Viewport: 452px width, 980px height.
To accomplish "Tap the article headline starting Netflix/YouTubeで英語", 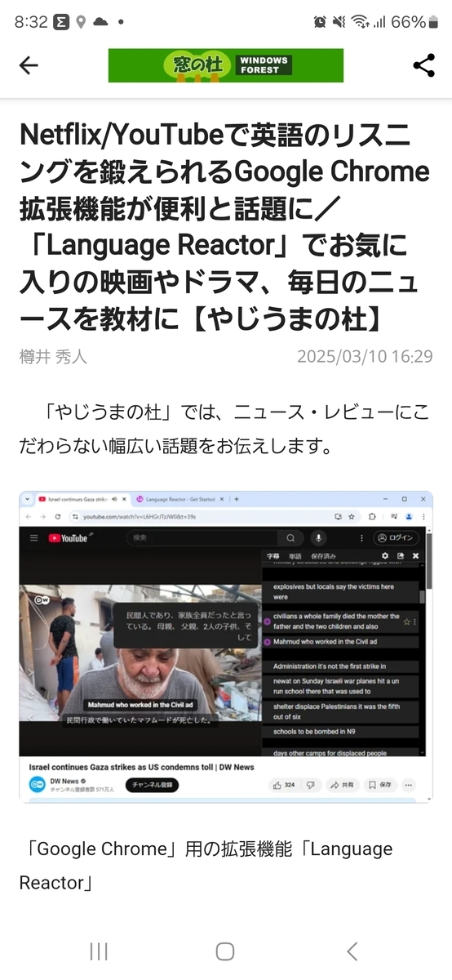I will pos(225,226).
